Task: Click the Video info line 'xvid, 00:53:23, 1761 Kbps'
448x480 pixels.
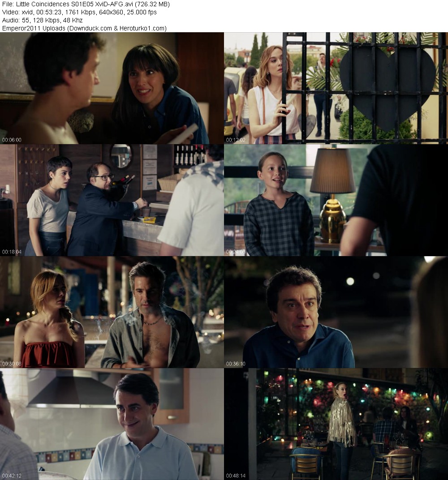Action: pos(79,12)
